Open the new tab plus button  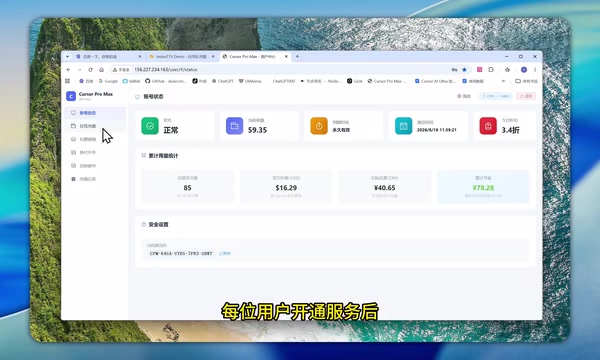pyautogui.click(x=297, y=56)
